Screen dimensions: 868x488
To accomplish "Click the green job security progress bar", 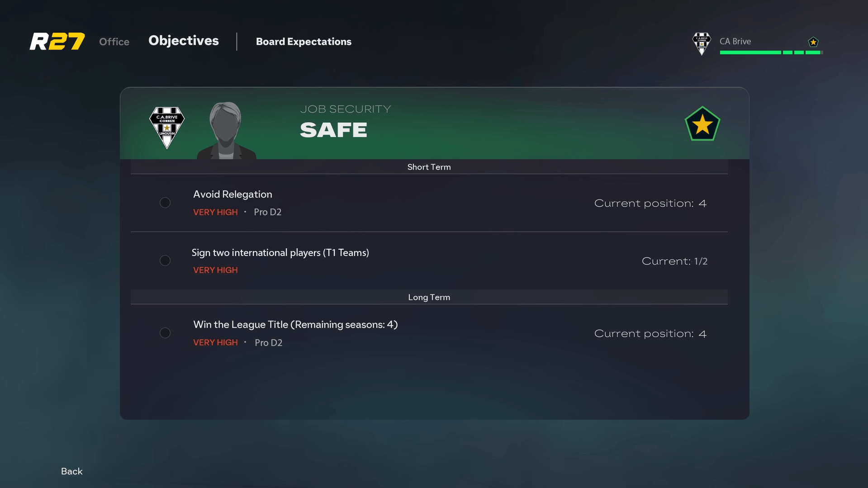I will pyautogui.click(x=771, y=52).
